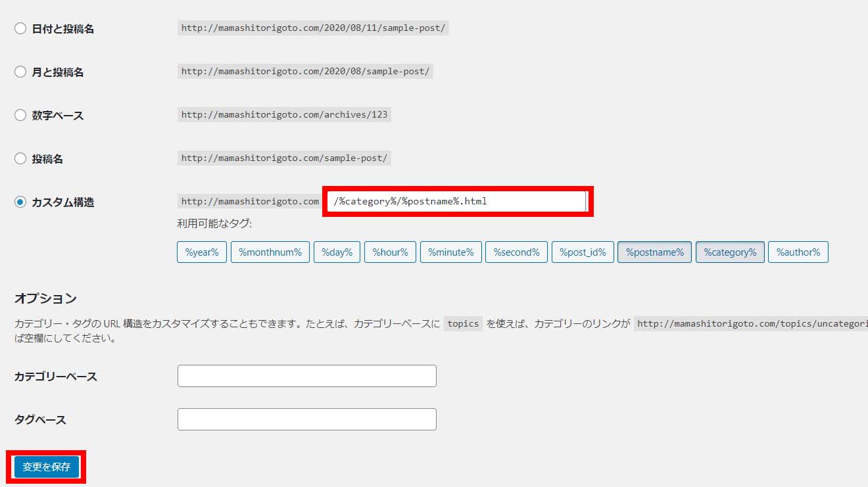Click the タグベース text field
Viewport: 868px width, 487px height.
coord(306,419)
